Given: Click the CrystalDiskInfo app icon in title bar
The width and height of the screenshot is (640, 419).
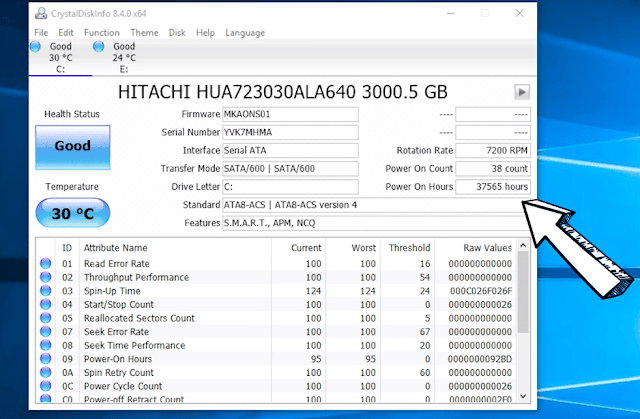Looking at the screenshot, I should coord(41,13).
